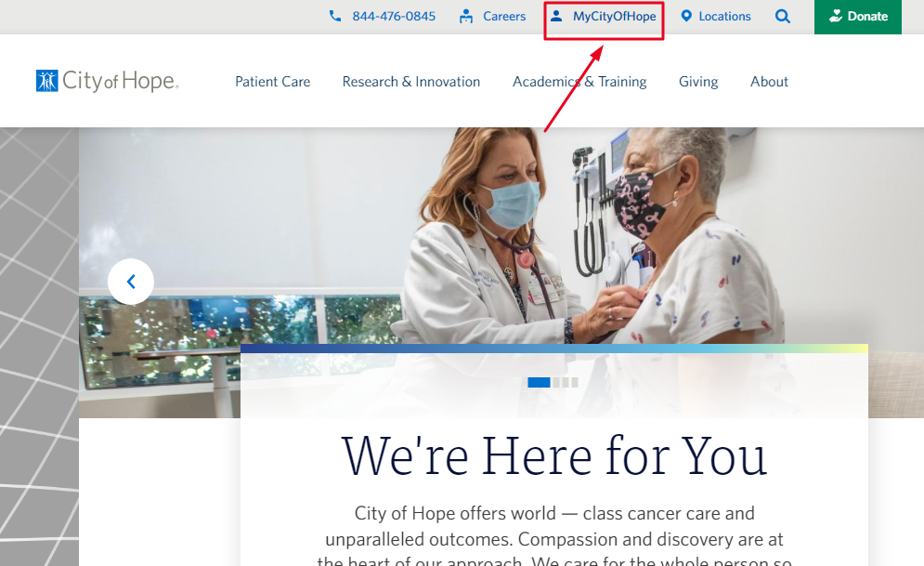Click the hand-heart icon in Donate button
Viewport: 924px width, 566px height.
click(x=835, y=16)
